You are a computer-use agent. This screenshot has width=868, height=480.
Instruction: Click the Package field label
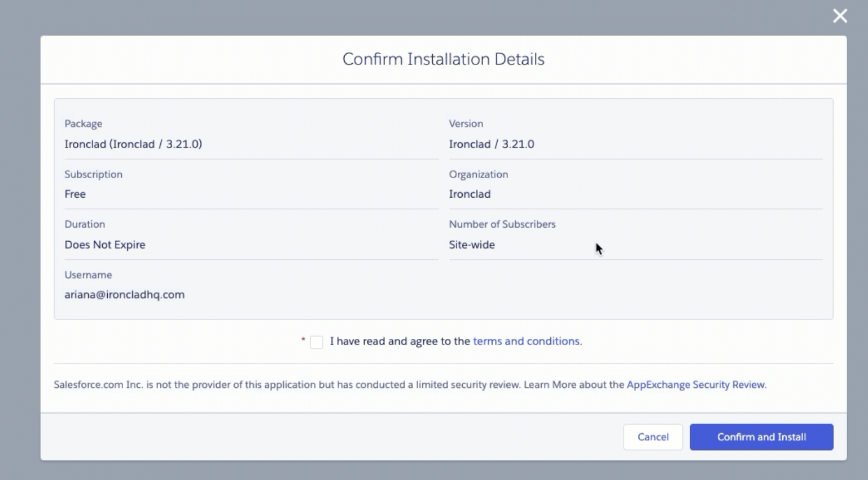tap(84, 124)
